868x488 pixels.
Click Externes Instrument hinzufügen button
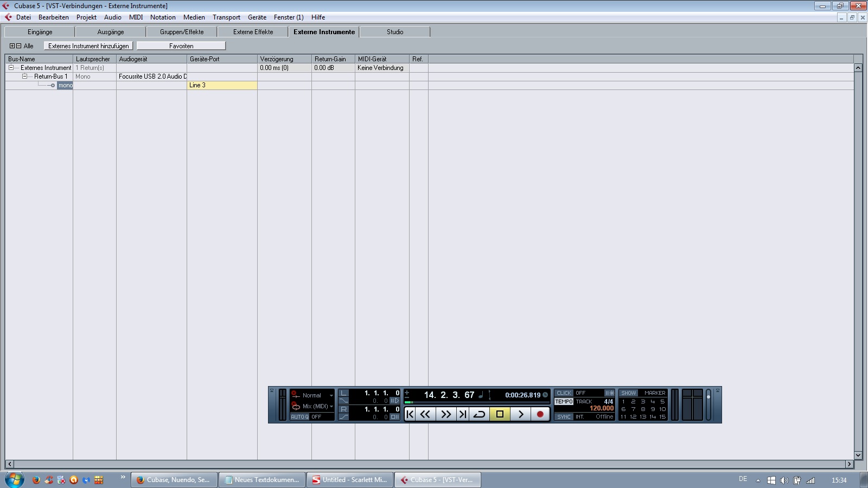pyautogui.click(x=88, y=46)
